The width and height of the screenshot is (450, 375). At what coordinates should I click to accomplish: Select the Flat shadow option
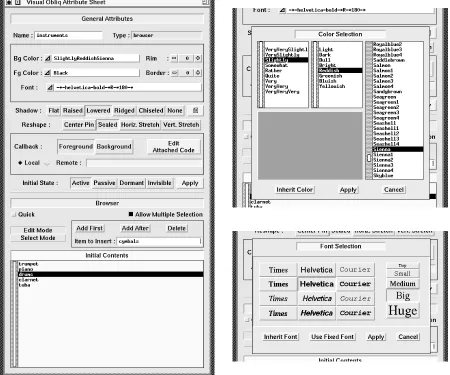point(54,110)
